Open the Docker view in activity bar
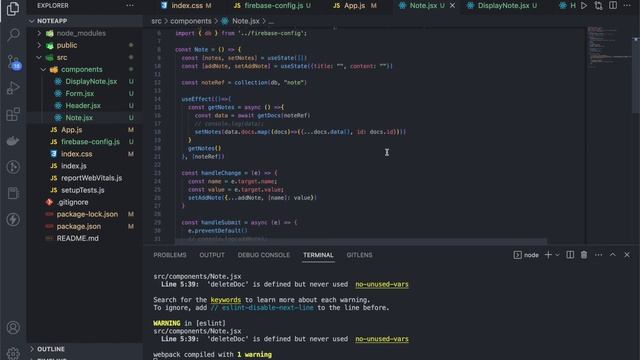Viewport: 640px width, 360px height. 13,141
